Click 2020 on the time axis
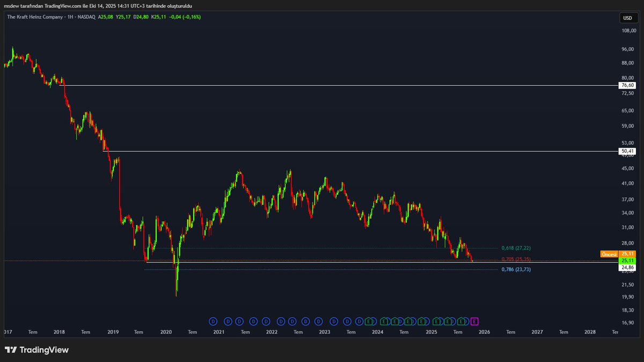This screenshot has height=362, width=644. pos(166,332)
